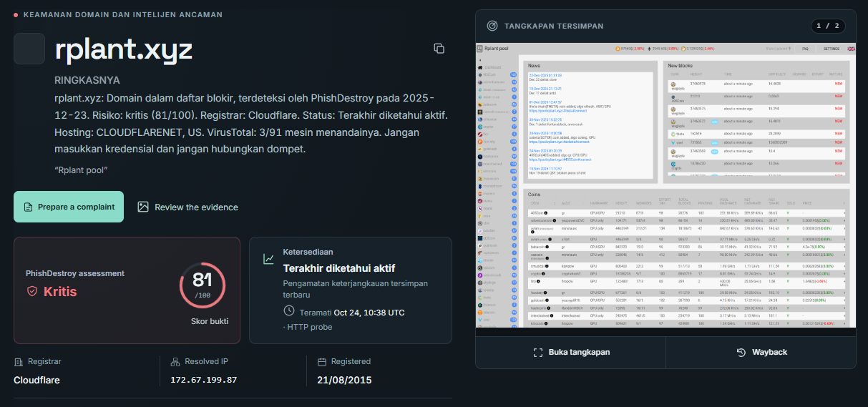868x407 pixels.
Task: Click the New blocks heading in the screenshot
Action: [x=681, y=66]
